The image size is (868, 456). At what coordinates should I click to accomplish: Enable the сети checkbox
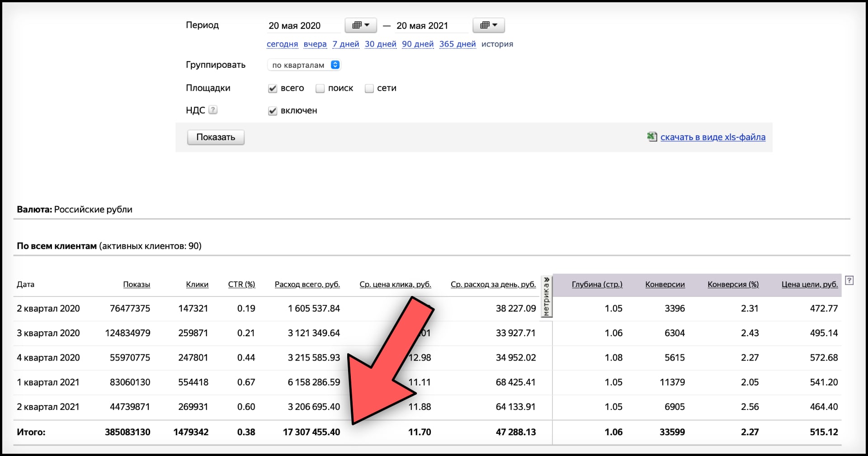click(369, 89)
